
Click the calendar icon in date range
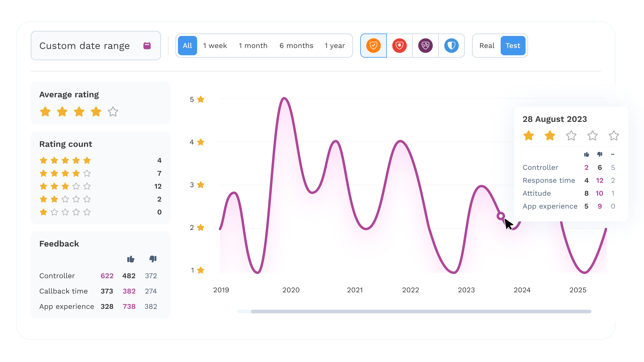pyautogui.click(x=147, y=46)
